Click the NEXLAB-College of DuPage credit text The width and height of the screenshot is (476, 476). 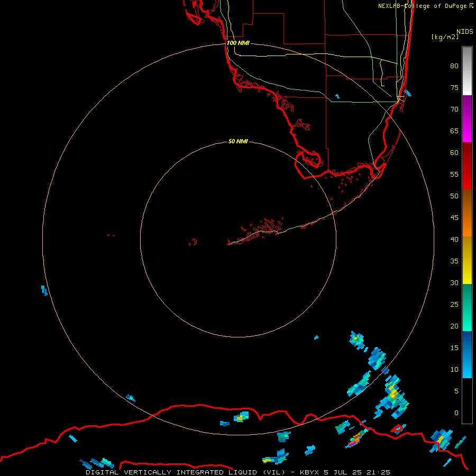click(422, 6)
